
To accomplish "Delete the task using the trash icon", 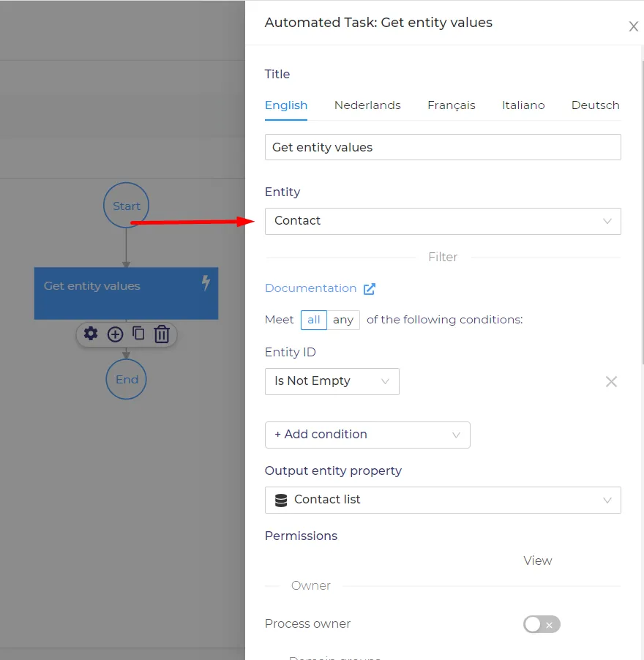I will point(162,334).
